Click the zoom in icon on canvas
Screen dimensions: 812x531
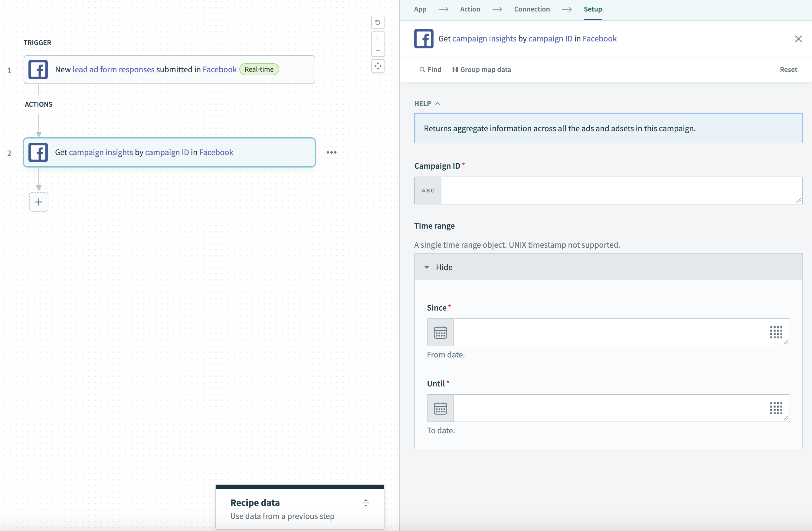[378, 39]
